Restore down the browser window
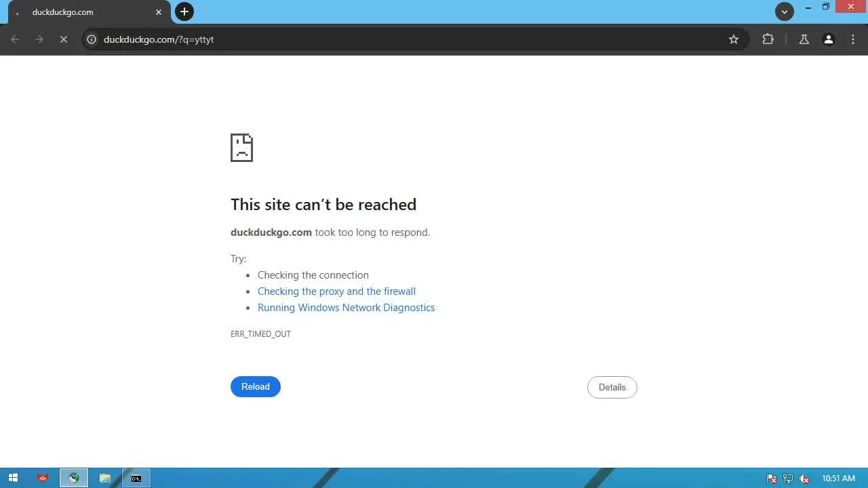868x488 pixels. coord(826,7)
